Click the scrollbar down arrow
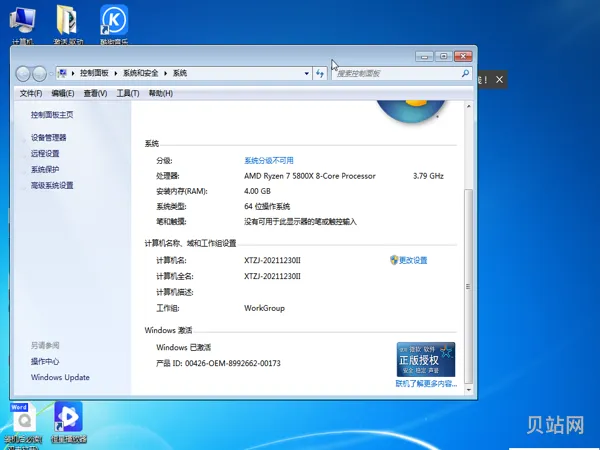 click(x=468, y=390)
